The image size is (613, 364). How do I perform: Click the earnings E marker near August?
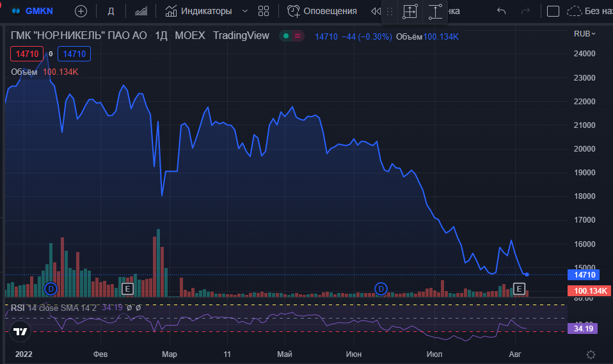click(519, 289)
